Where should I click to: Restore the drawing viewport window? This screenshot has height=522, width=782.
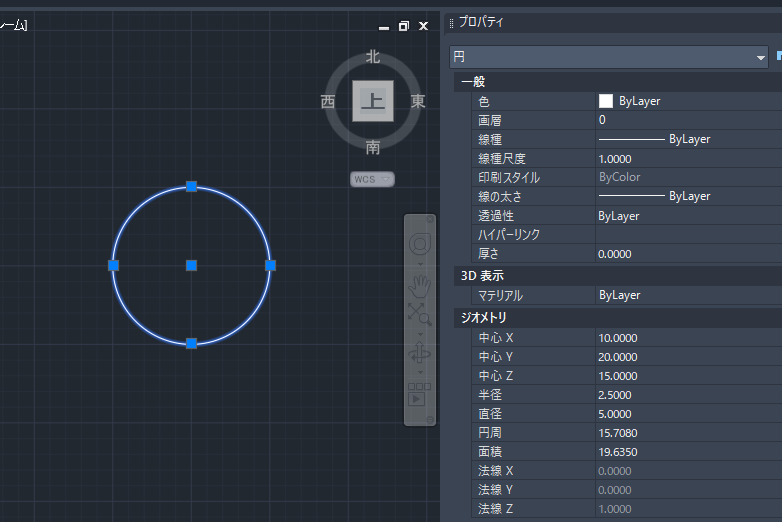point(403,26)
